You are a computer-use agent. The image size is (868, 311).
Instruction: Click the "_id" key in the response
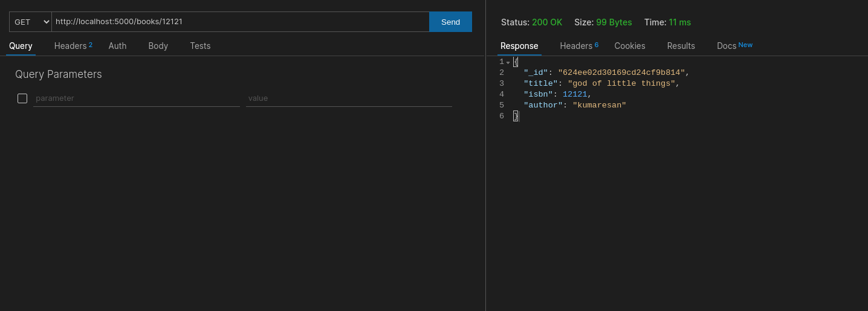coord(536,72)
